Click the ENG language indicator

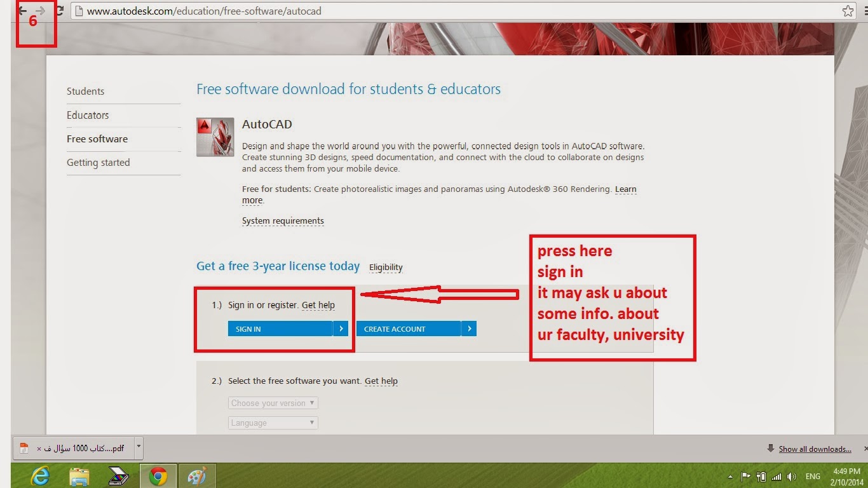tap(813, 477)
